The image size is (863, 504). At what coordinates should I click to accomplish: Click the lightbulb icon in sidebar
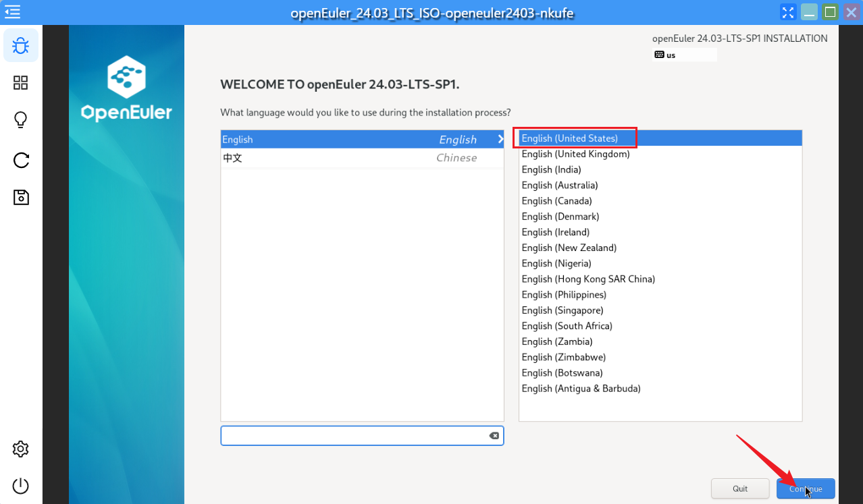(x=21, y=120)
